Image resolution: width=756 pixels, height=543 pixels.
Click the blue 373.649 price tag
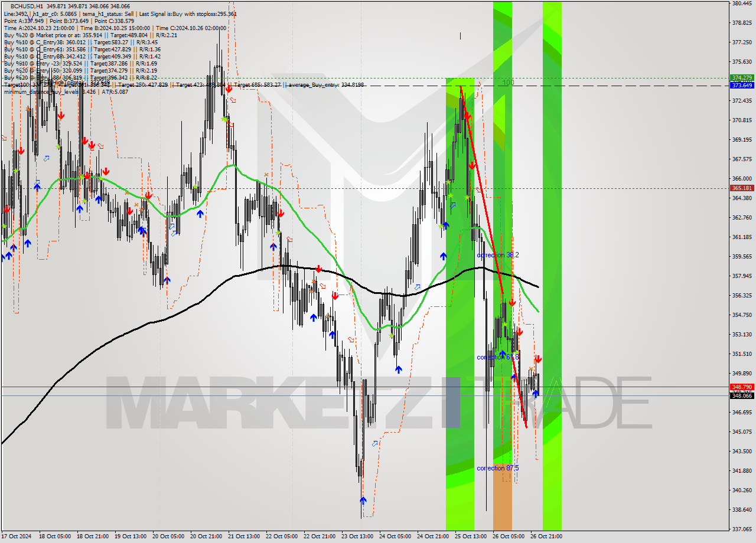tap(742, 86)
